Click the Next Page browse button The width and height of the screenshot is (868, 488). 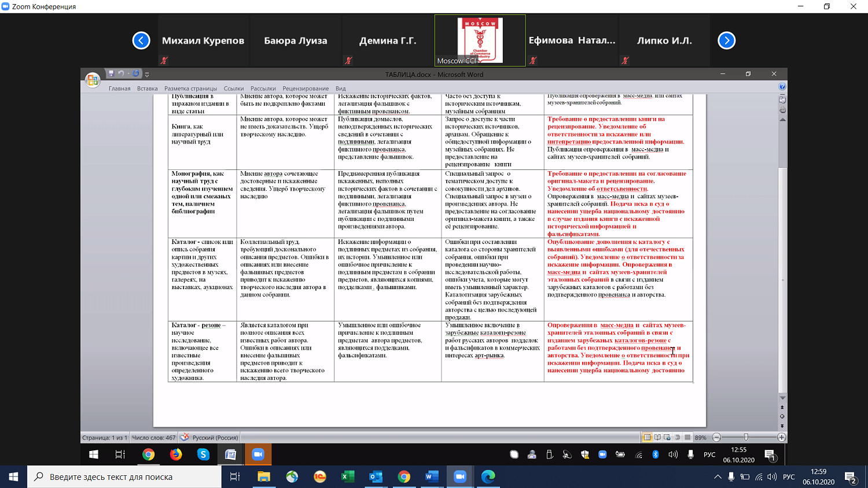pos(782,426)
